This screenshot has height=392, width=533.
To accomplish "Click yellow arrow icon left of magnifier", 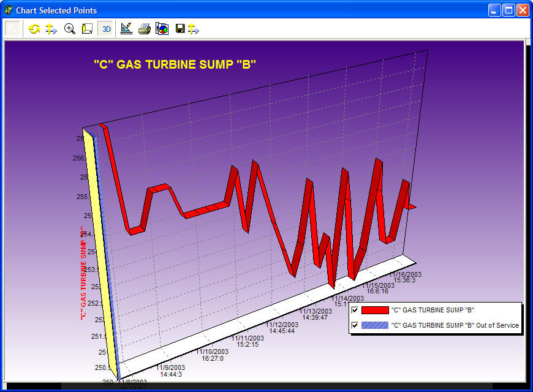I will (x=51, y=29).
